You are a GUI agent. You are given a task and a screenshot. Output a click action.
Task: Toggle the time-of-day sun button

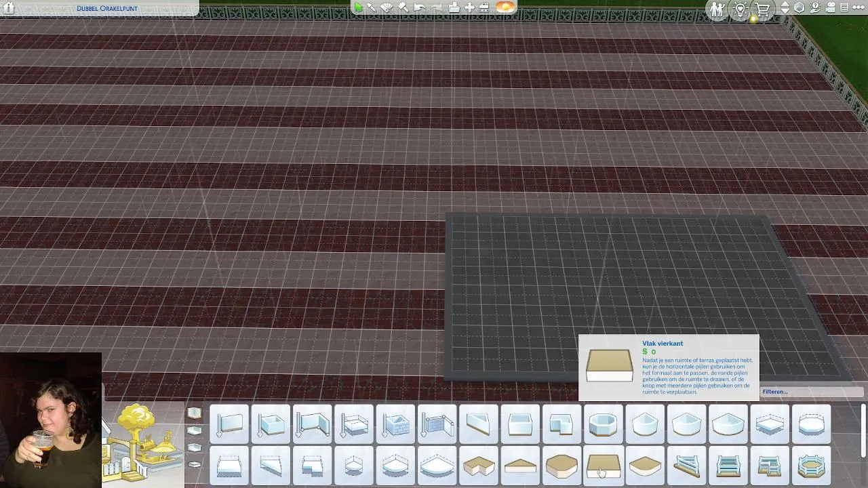(506, 7)
